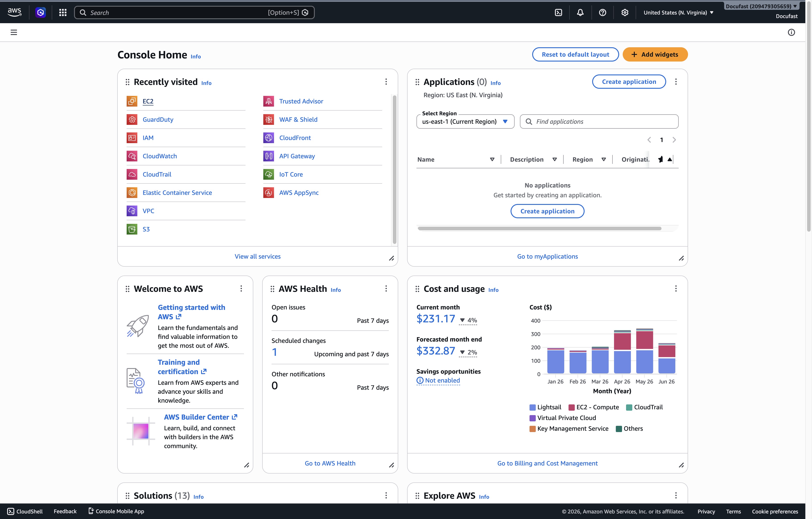
Task: Open Console Mobile App footer link
Action: (116, 511)
